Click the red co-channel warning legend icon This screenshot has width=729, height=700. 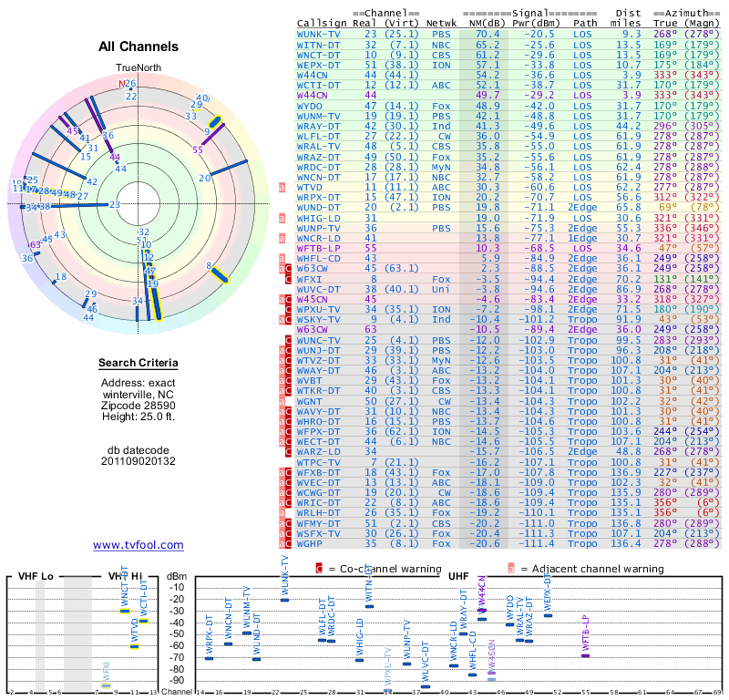click(319, 569)
